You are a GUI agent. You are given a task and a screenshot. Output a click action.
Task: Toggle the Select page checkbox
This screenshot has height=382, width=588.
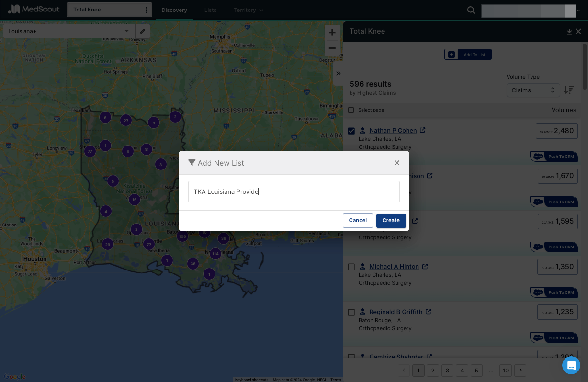[351, 110]
